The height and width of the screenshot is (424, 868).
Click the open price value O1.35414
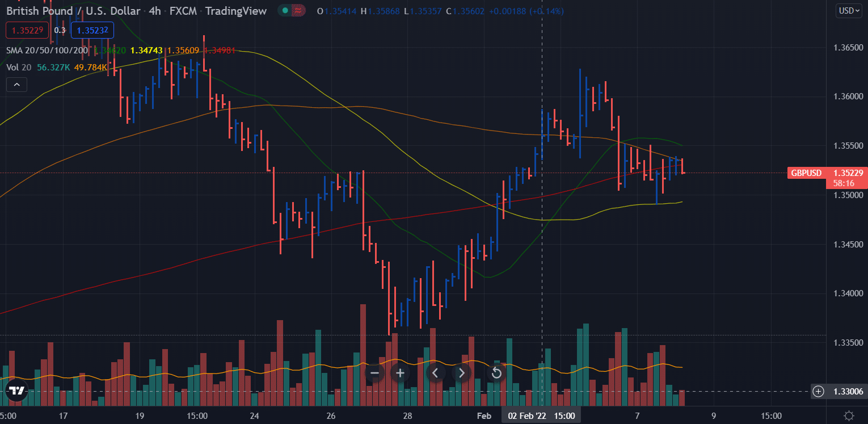coord(337,11)
